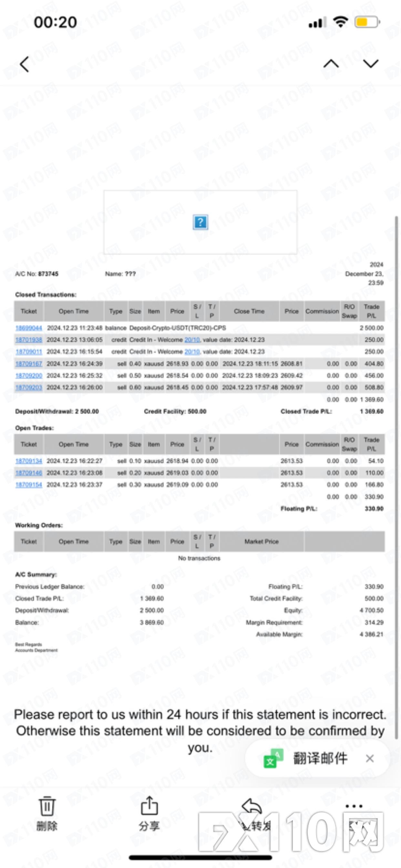
Task: Open open-trade ticket 18709154
Action: (x=29, y=485)
